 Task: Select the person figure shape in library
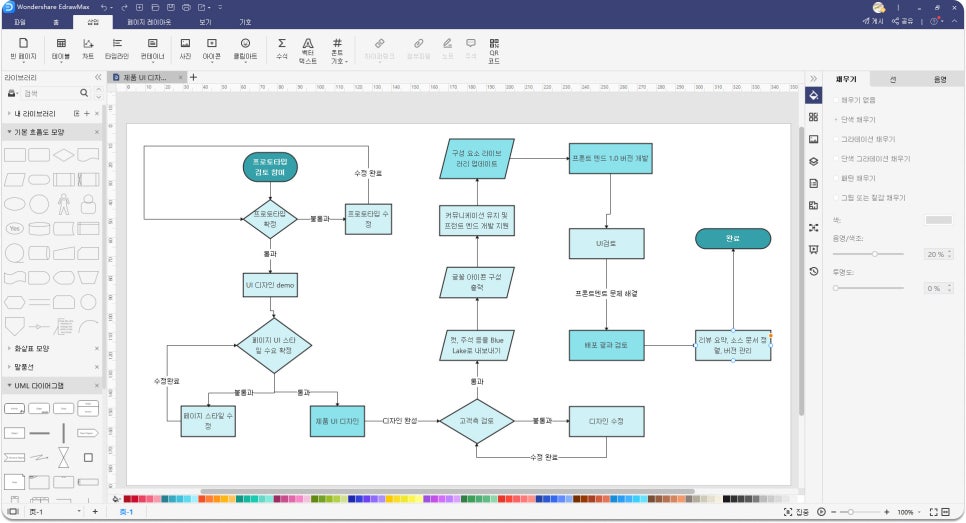[x=63, y=204]
